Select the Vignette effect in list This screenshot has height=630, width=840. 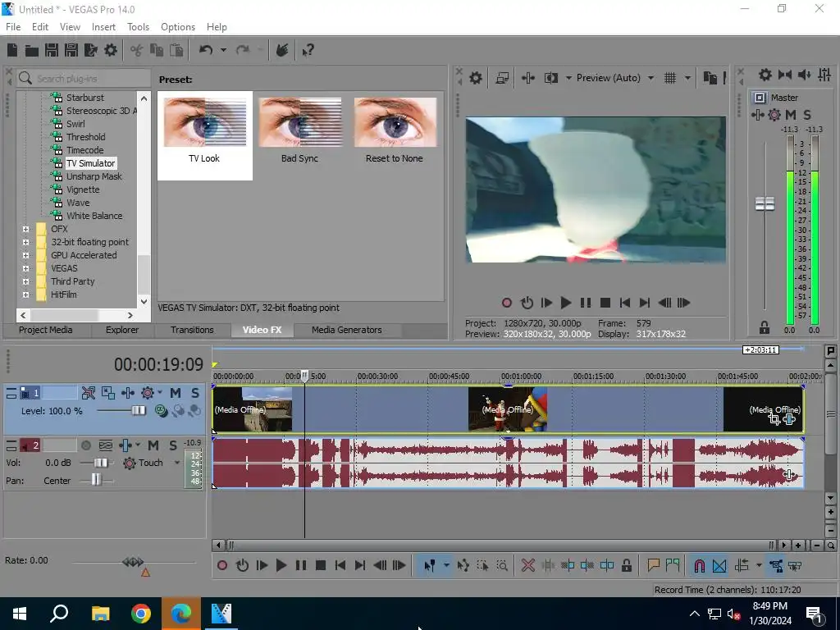83,189
